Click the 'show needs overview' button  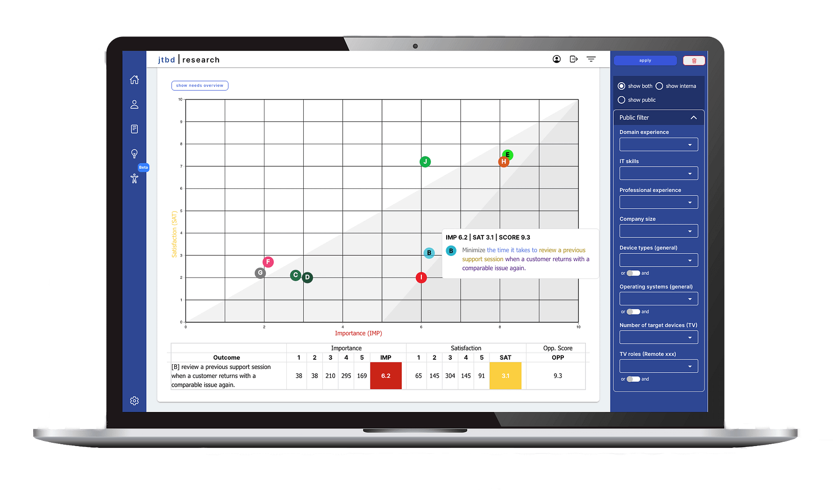[x=199, y=85]
